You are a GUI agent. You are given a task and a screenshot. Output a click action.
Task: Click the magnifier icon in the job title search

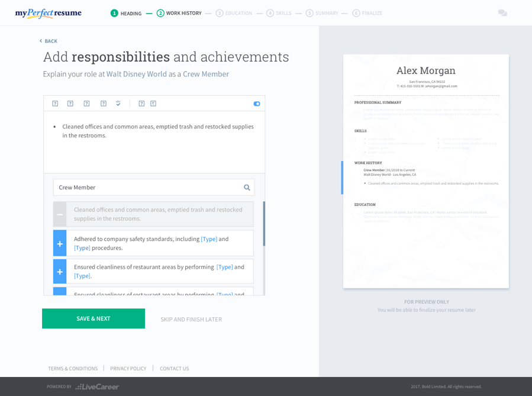tap(247, 187)
